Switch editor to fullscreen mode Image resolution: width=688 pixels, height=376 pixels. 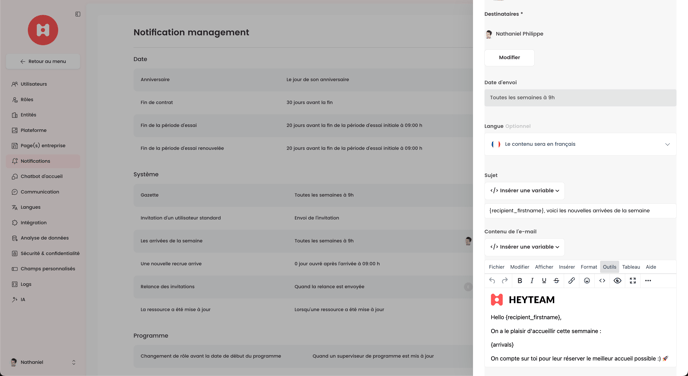(633, 281)
